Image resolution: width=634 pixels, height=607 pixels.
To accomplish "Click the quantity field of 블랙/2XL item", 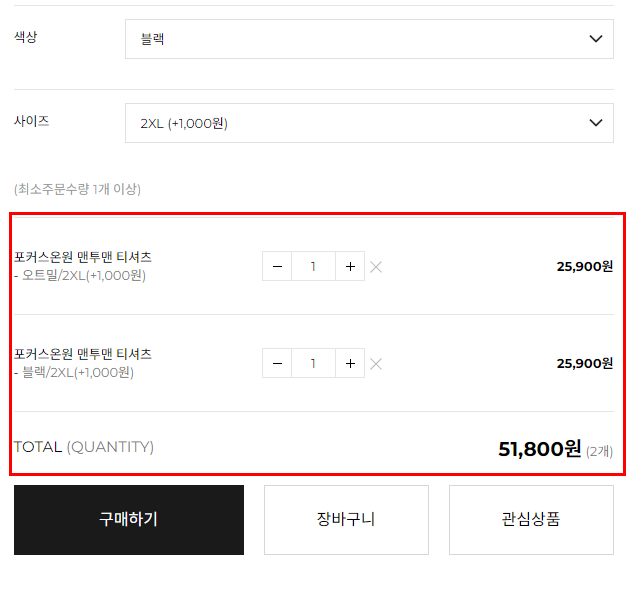I will (x=313, y=364).
